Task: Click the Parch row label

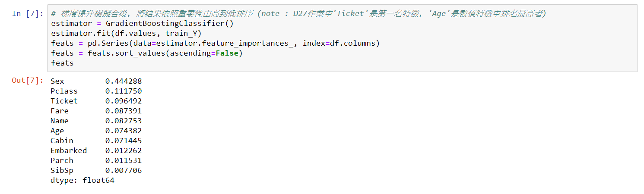Action: pyautogui.click(x=62, y=160)
